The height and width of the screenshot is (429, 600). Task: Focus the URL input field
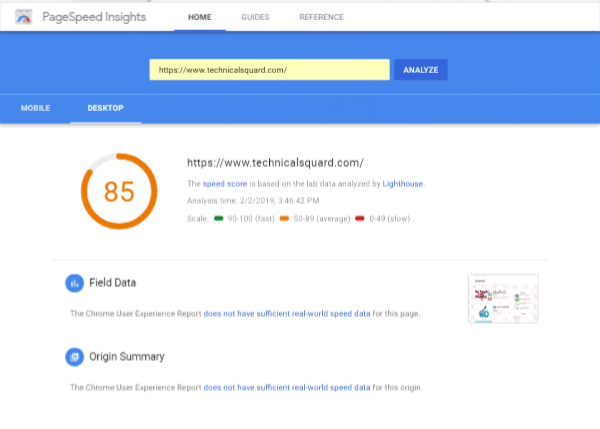(x=269, y=70)
